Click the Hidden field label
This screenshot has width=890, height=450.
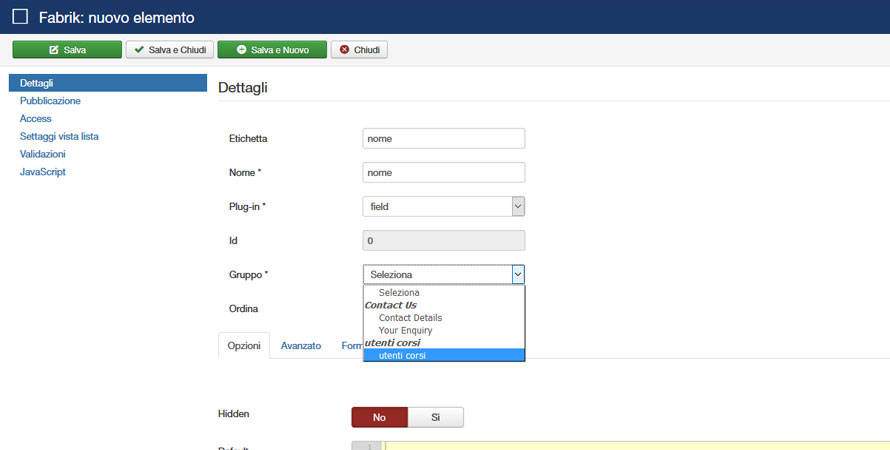coord(233,414)
